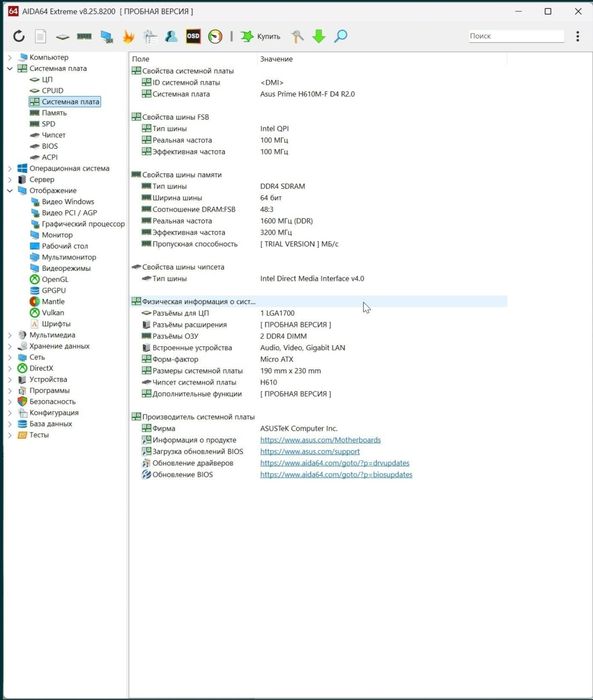Image resolution: width=593 pixels, height=700 pixels.
Task: Open monitor diagnostics toolbar icon
Action: (106, 36)
